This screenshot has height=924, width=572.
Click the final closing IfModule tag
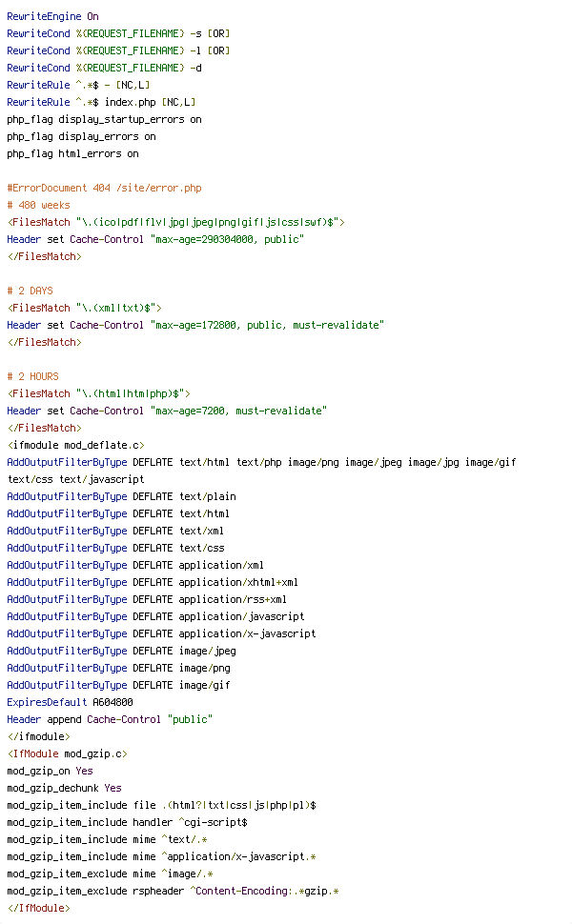pos(38,908)
